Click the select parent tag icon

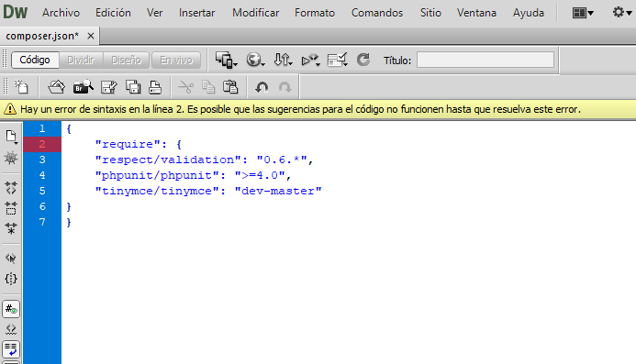pyautogui.click(x=11, y=259)
